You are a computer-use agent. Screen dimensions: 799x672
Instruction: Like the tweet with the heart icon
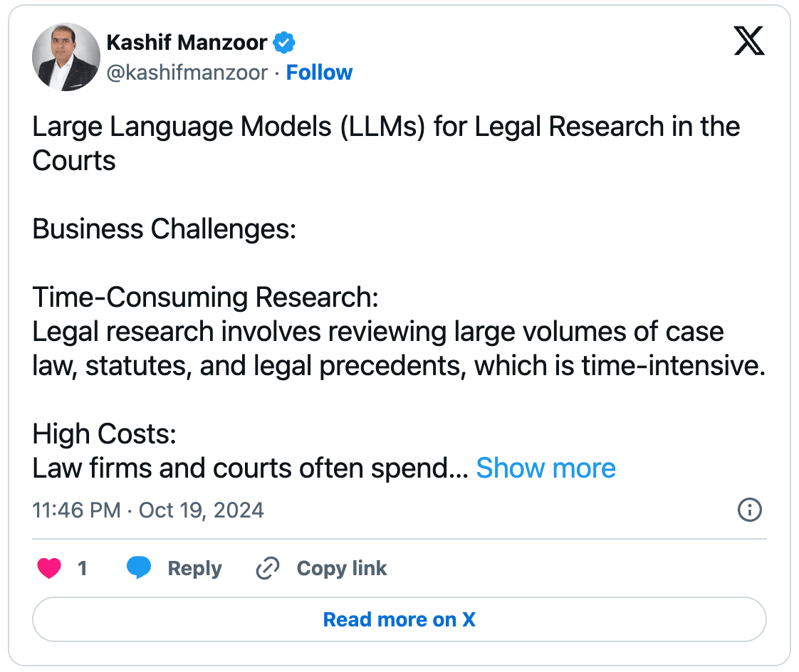[x=49, y=568]
